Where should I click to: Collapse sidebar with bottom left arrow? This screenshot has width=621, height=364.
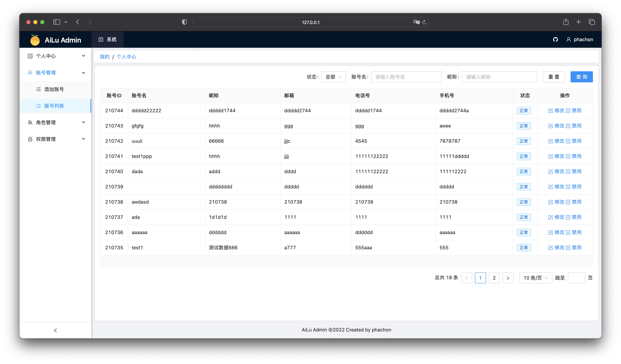point(55,330)
